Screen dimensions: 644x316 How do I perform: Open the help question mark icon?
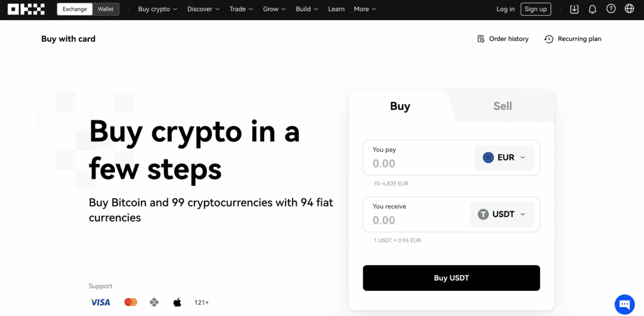click(x=611, y=9)
